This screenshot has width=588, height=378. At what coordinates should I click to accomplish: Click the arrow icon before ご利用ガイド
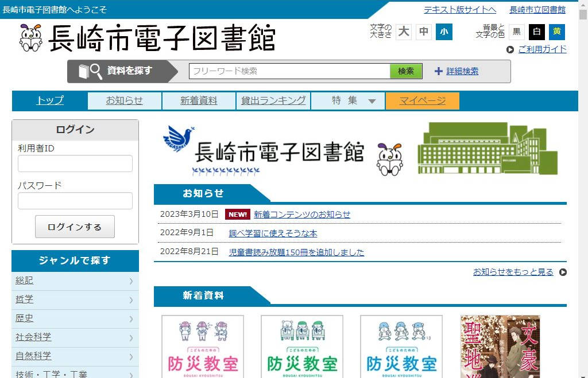(x=510, y=49)
